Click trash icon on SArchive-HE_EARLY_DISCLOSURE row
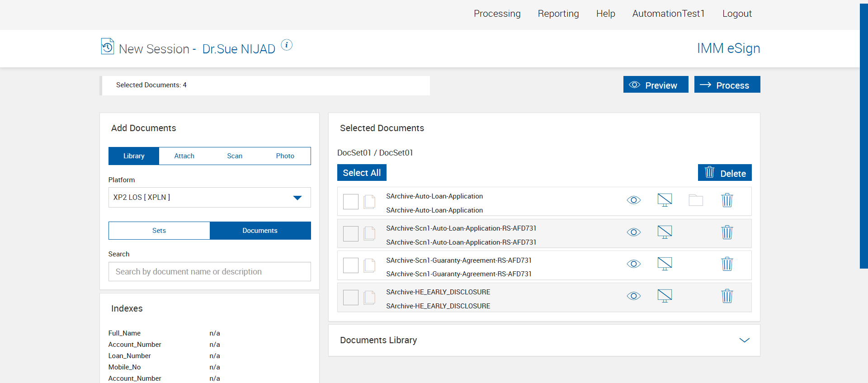The height and width of the screenshot is (383, 868). 726,296
